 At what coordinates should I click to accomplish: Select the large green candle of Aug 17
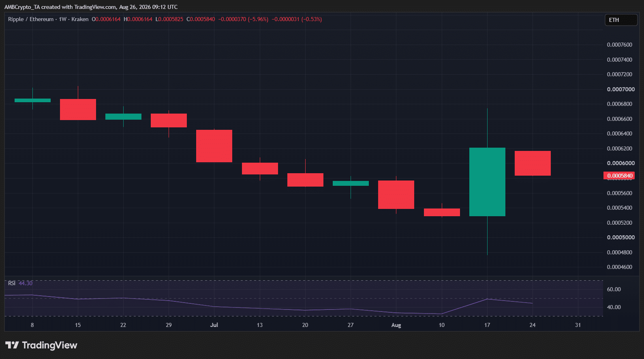point(487,182)
